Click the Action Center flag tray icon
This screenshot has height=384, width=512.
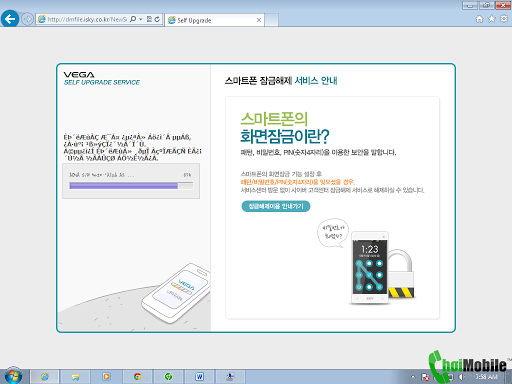(x=425, y=377)
